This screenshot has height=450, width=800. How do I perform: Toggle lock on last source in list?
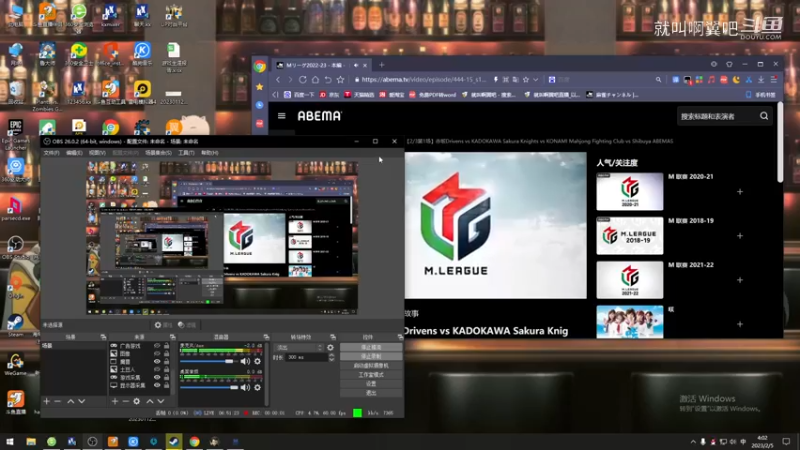tap(166, 385)
